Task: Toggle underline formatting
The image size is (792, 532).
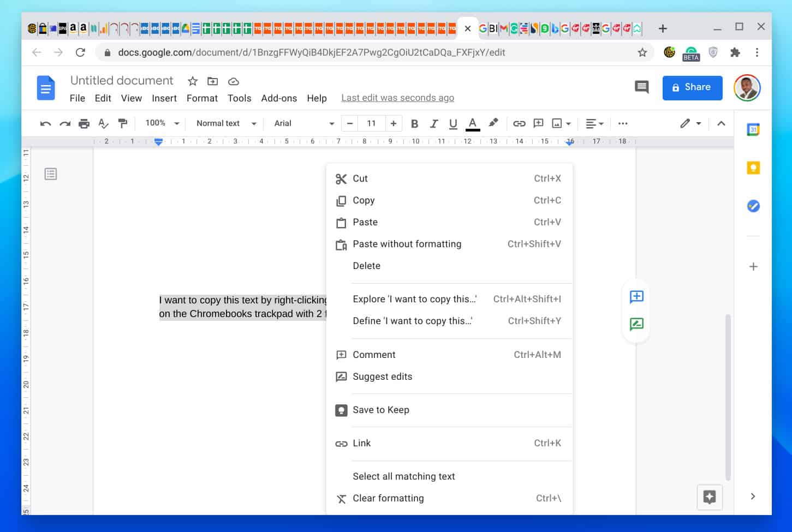Action: [453, 123]
